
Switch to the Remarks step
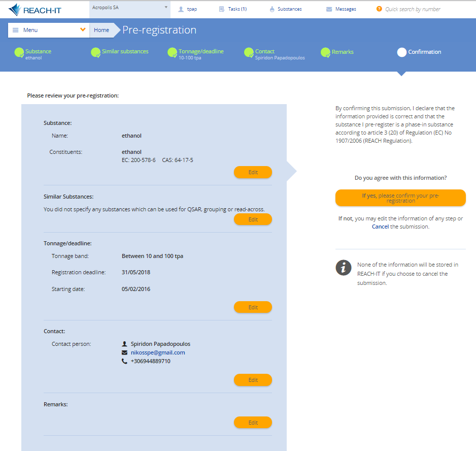[343, 52]
